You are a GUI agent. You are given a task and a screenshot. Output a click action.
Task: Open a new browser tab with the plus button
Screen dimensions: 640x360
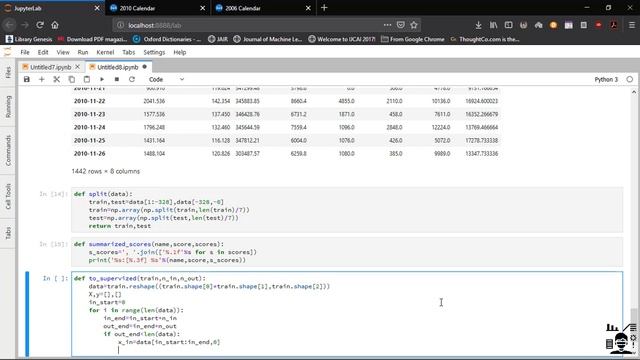324,8
